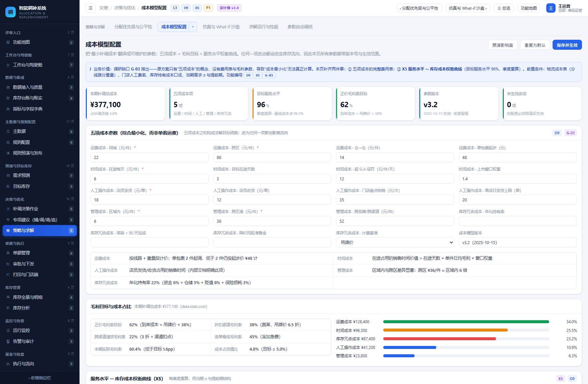Focus the 时间成本·上市窗口权重 field
The width and height of the screenshot is (588, 384).
click(x=518, y=179)
